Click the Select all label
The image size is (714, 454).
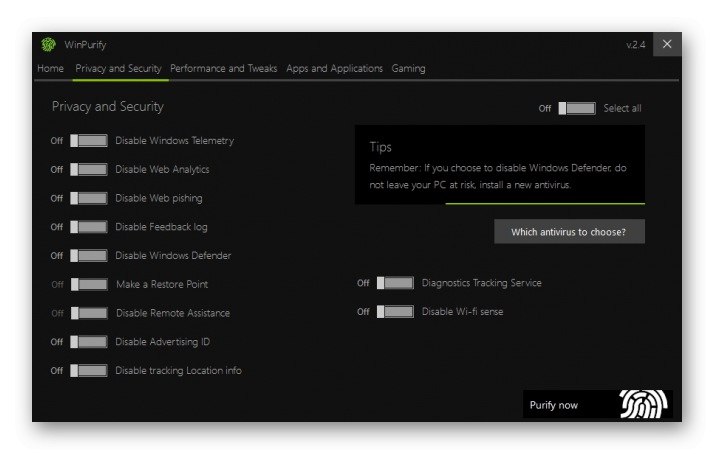622,108
